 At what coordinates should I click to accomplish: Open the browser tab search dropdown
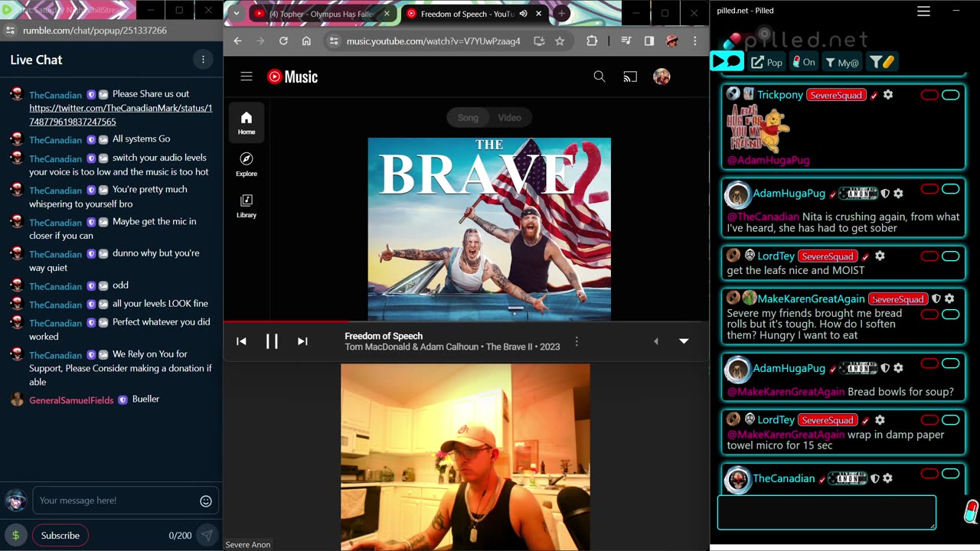tap(236, 14)
